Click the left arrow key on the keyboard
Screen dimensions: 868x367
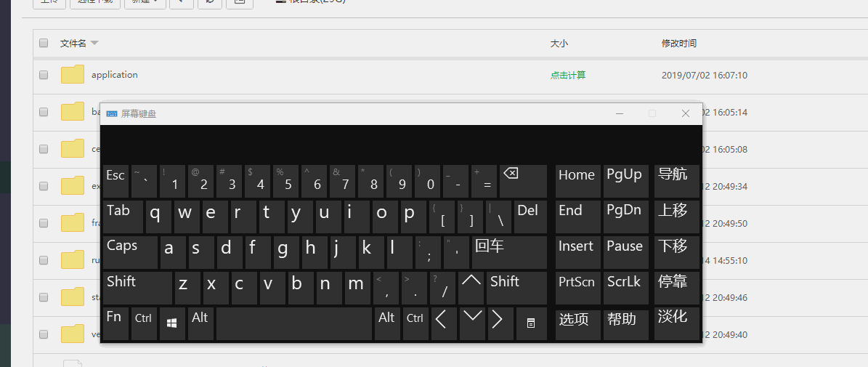(x=443, y=324)
